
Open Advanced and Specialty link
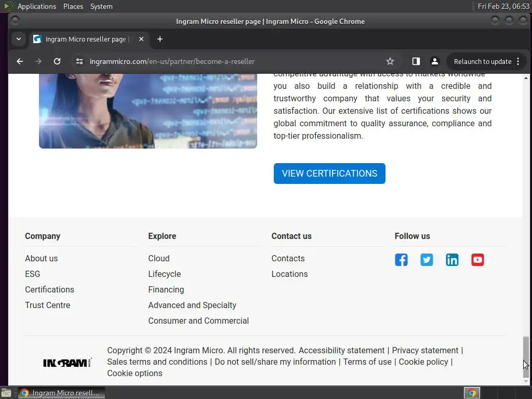(x=192, y=305)
